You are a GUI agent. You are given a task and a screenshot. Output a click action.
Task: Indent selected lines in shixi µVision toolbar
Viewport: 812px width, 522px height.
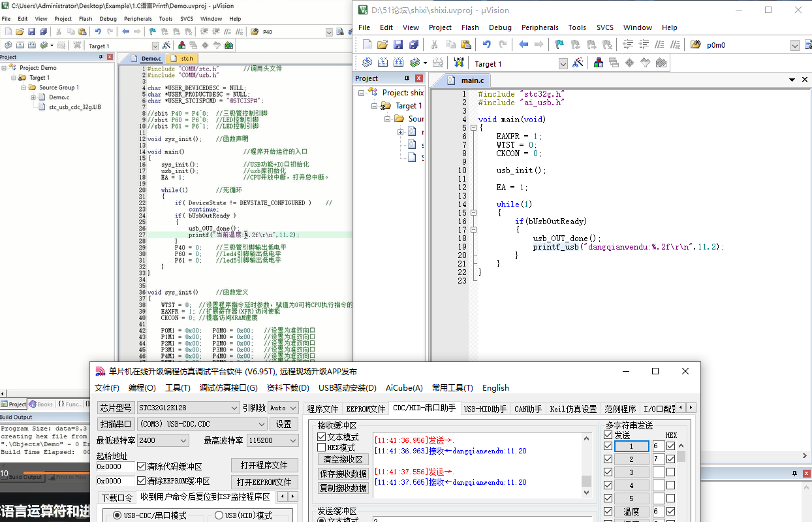[x=629, y=44]
